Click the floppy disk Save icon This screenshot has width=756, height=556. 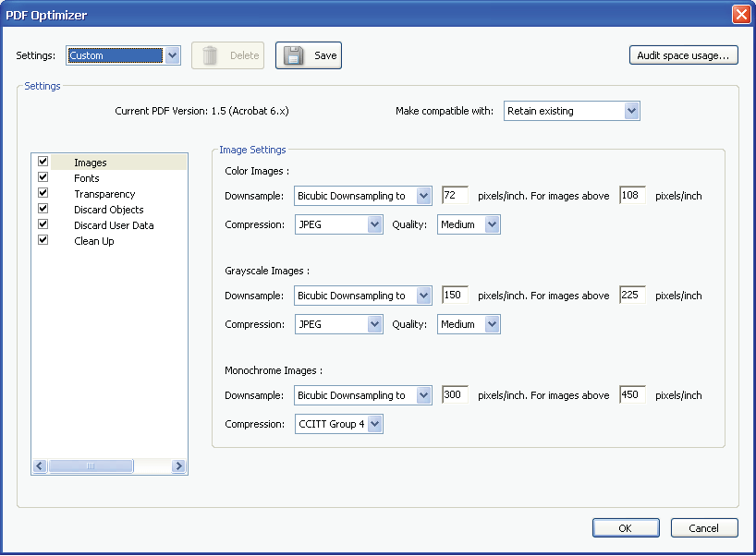point(294,55)
